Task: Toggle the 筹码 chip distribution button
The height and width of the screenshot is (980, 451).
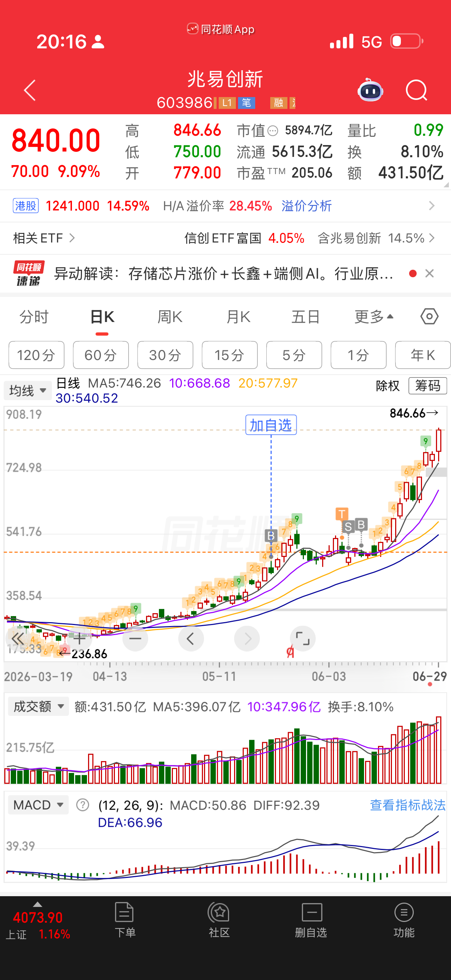Action: pos(428,386)
